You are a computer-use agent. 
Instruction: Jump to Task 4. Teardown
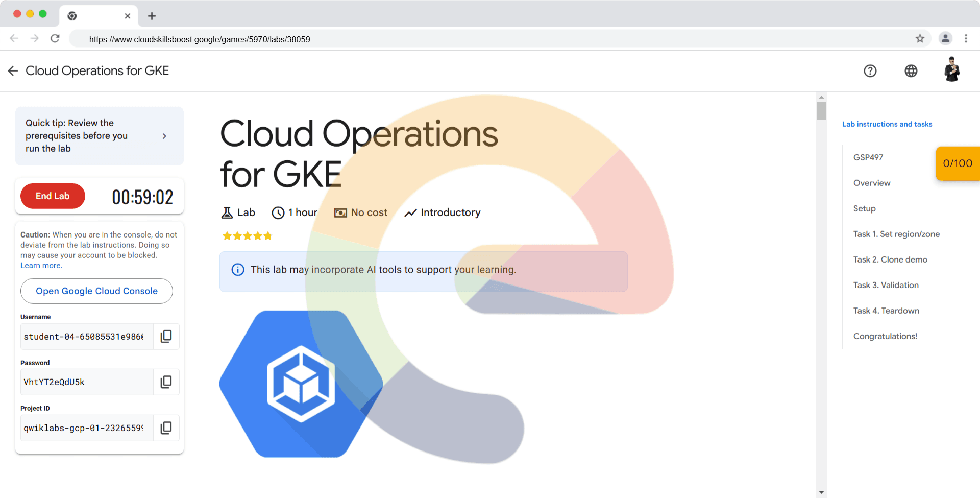pyautogui.click(x=886, y=311)
